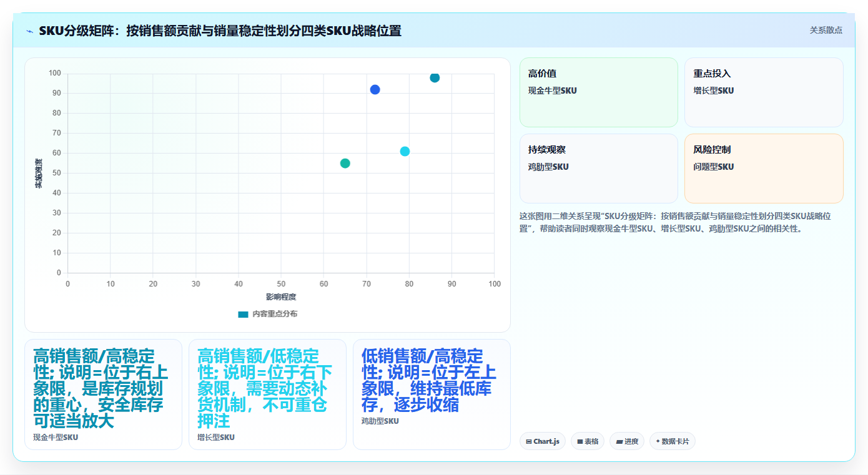Click the 影响程度 x-axis title
Viewport: 868px width, 475px height.
[x=281, y=297]
